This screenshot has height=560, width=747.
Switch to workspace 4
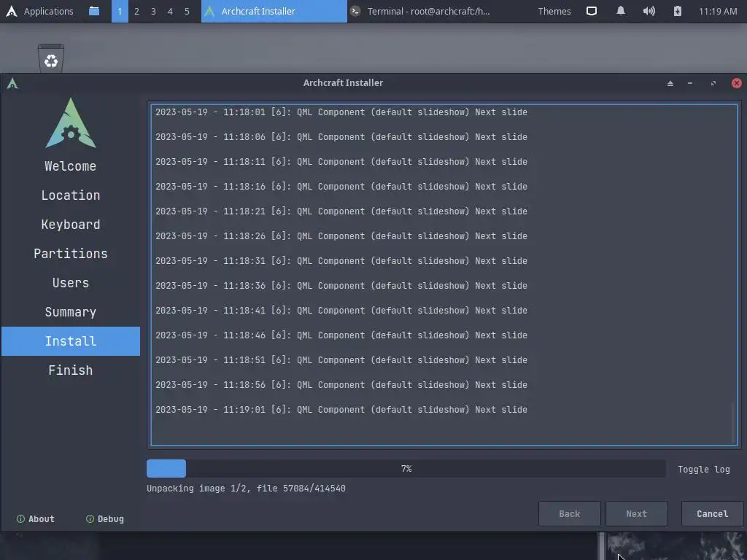click(x=170, y=11)
